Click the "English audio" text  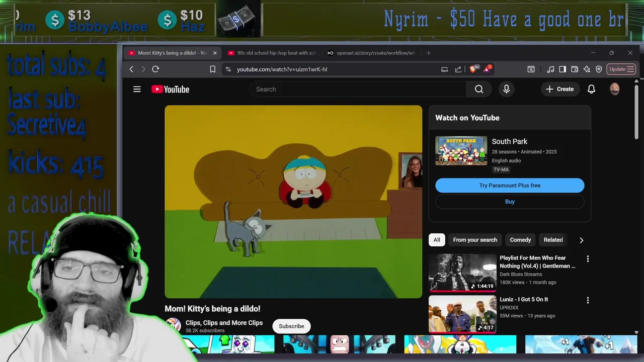(x=506, y=160)
